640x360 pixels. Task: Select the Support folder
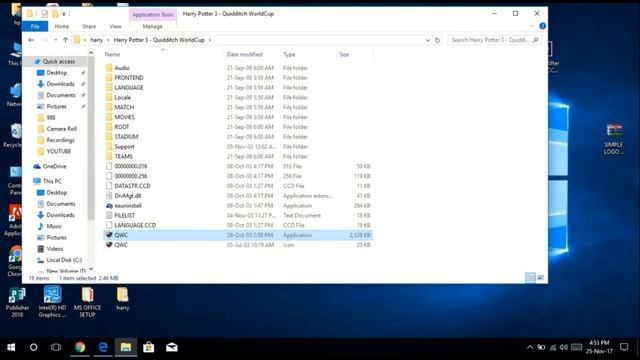(124, 147)
